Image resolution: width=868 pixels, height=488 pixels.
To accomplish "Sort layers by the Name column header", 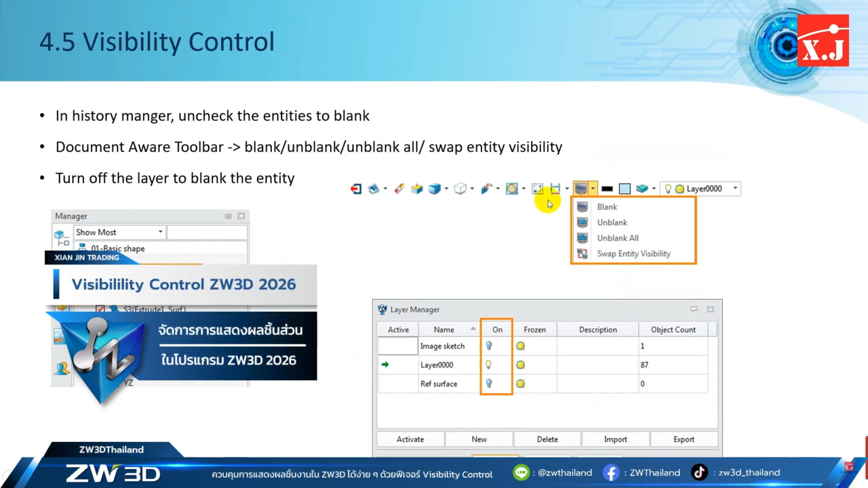I will tap(444, 329).
